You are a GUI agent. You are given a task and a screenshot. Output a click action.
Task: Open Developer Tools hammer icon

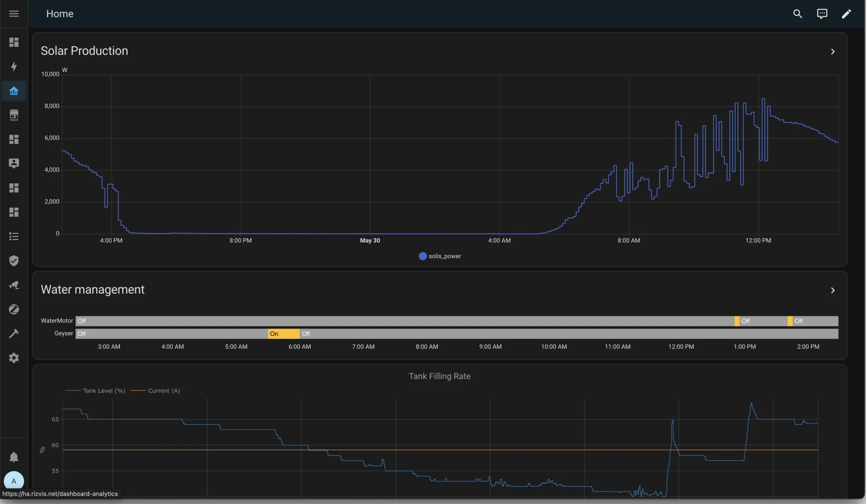coord(14,334)
